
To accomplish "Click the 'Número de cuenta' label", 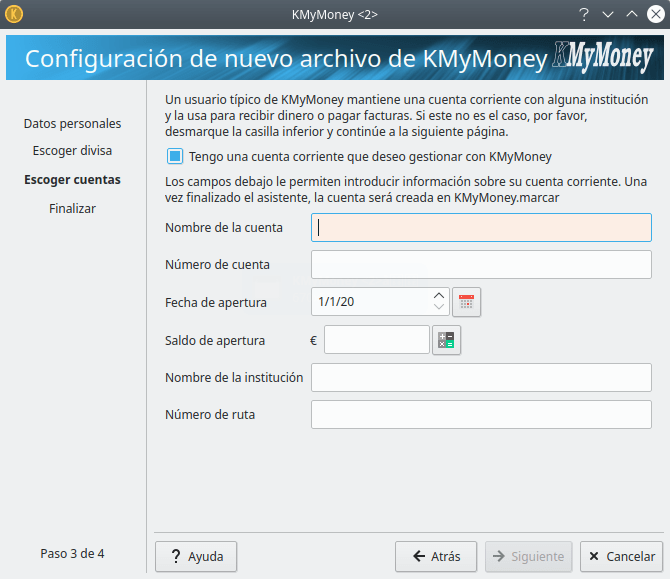I will [x=217, y=265].
